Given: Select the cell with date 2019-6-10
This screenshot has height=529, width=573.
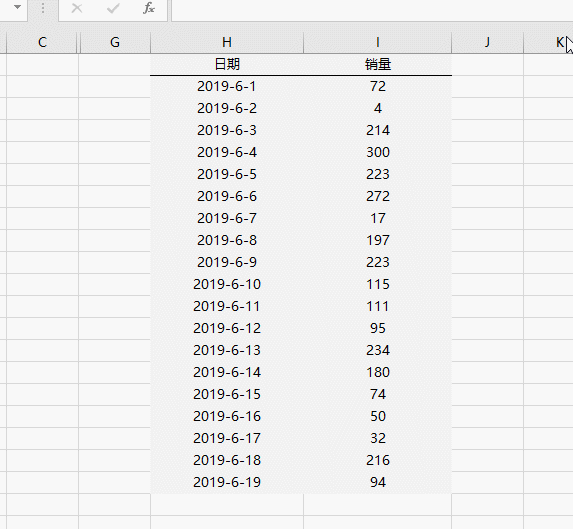Looking at the screenshot, I should pyautogui.click(x=227, y=284).
